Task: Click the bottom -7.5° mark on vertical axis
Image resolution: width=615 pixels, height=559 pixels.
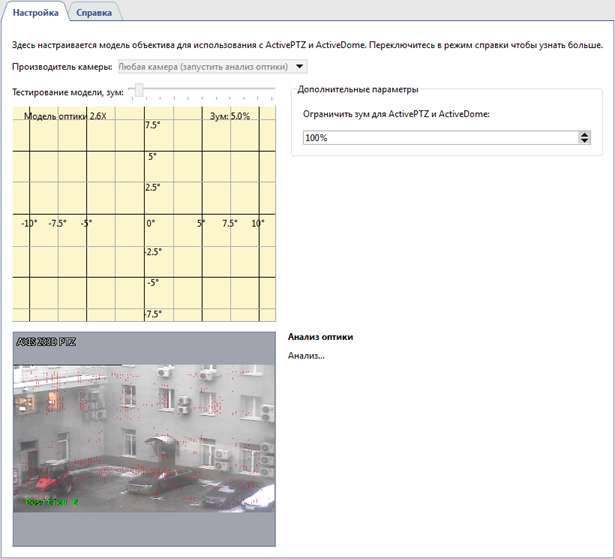Action: (152, 314)
